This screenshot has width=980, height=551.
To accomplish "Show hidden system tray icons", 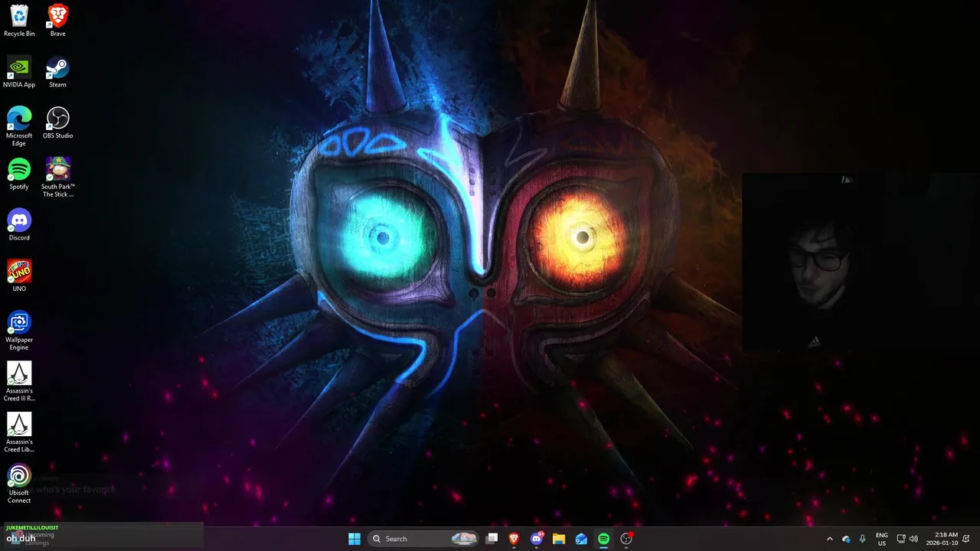I will (x=829, y=539).
